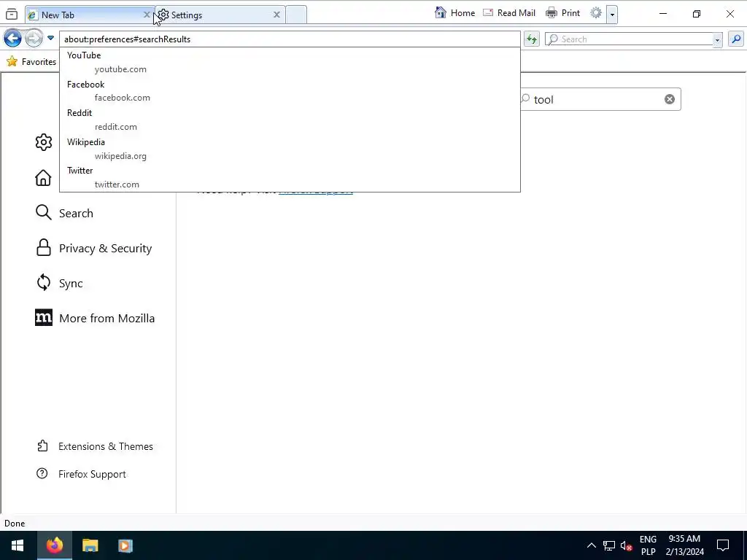The width and height of the screenshot is (747, 560).
Task: Click the greyed Forward arrow button
Action: pos(34,39)
